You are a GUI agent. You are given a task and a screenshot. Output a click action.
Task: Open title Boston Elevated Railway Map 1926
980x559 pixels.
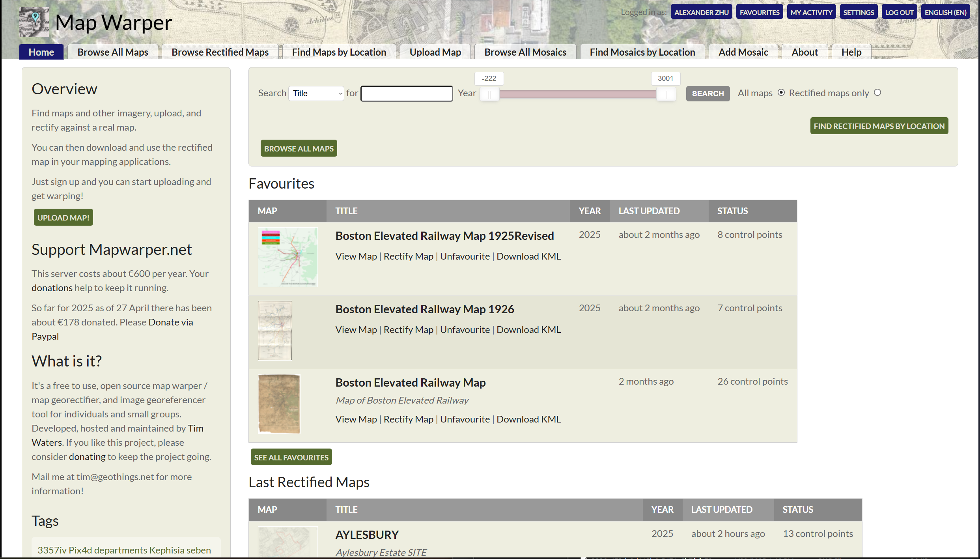point(425,309)
